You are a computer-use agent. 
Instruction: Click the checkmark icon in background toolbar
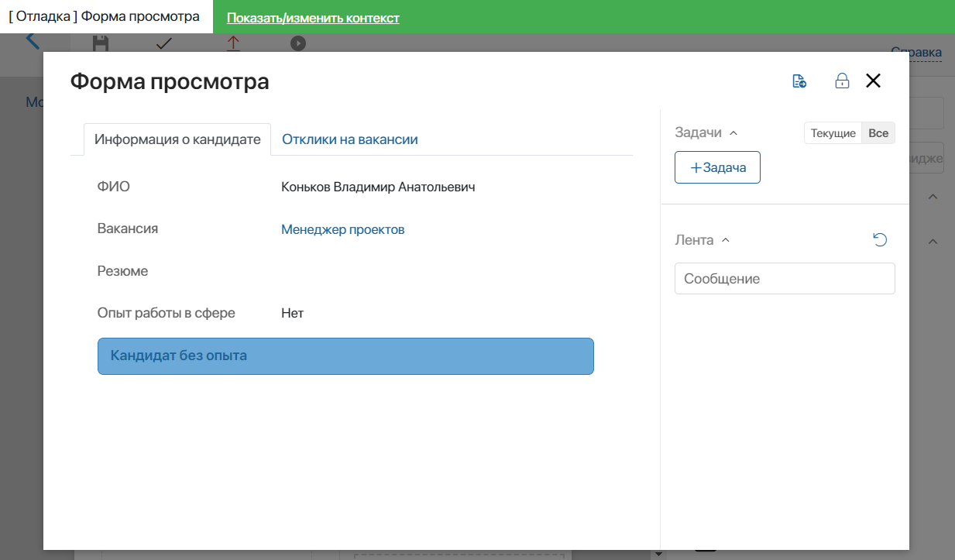164,43
